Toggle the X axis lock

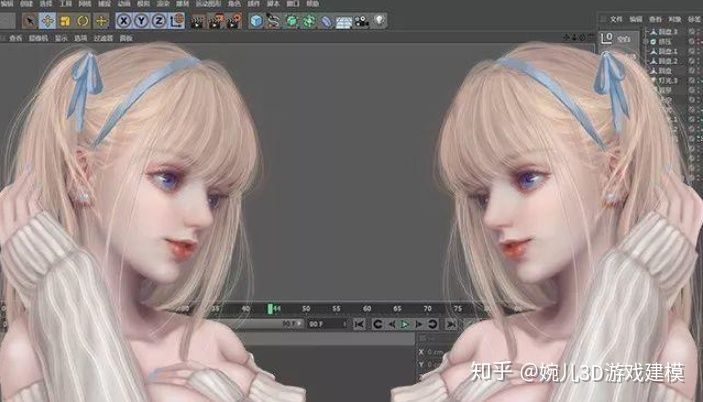[124, 21]
